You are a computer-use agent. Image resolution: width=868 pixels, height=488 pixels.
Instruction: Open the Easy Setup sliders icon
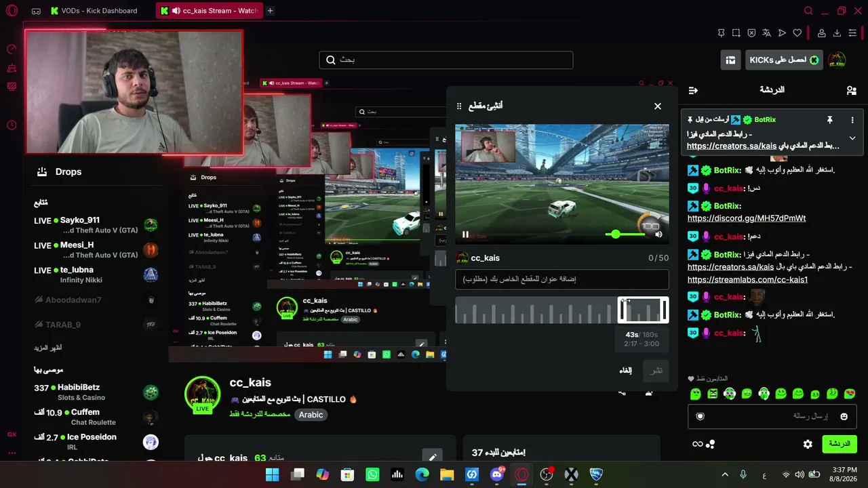[852, 33]
